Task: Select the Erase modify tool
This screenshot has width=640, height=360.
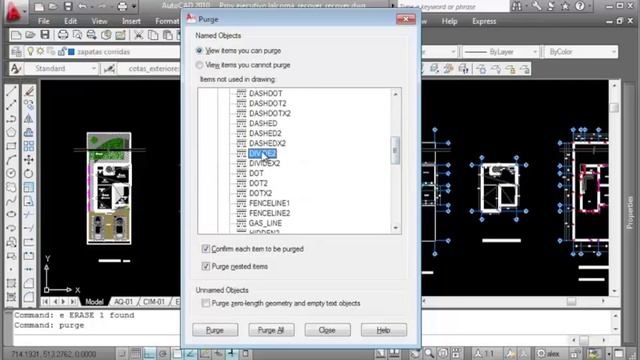Action: click(29, 91)
